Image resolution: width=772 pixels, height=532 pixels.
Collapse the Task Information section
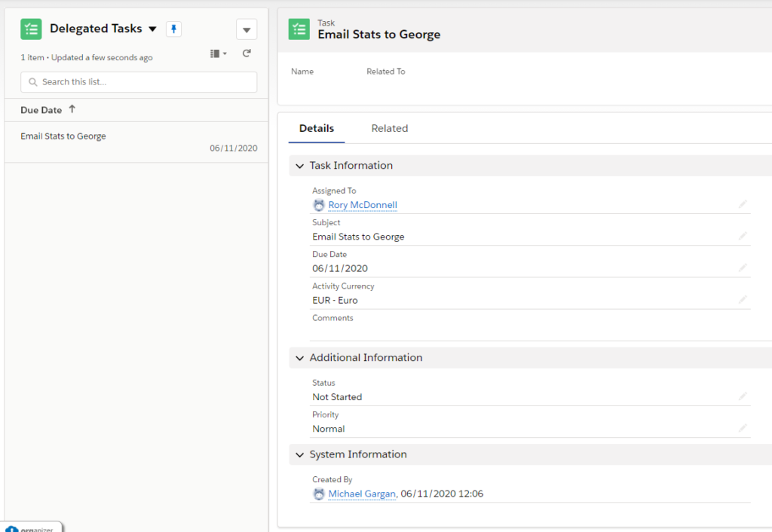pos(299,166)
